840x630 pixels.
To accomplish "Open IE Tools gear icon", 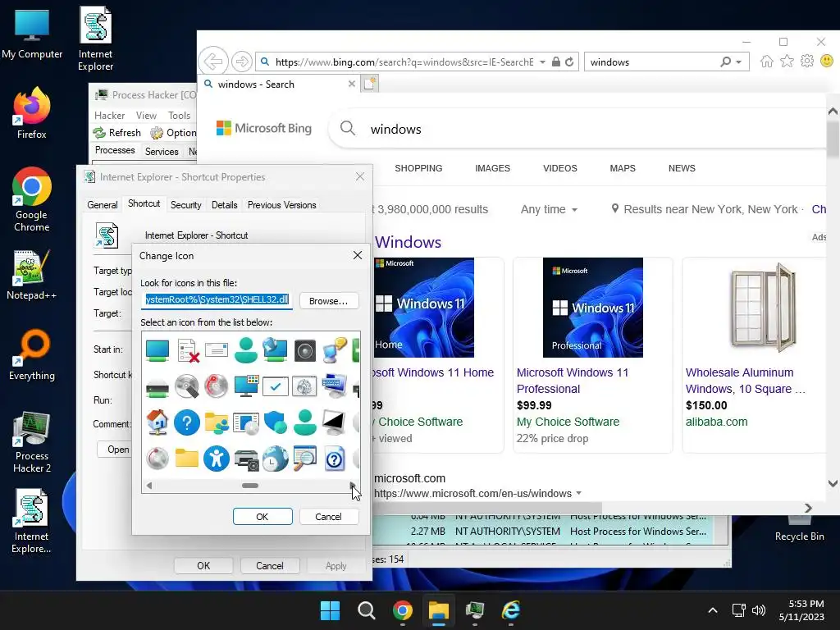I will pyautogui.click(x=807, y=61).
